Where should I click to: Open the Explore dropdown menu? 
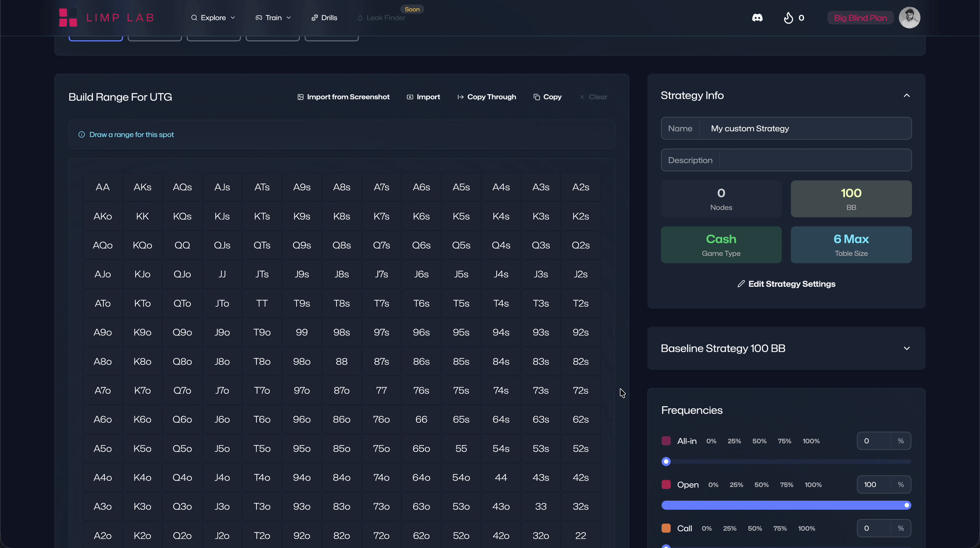coord(213,18)
